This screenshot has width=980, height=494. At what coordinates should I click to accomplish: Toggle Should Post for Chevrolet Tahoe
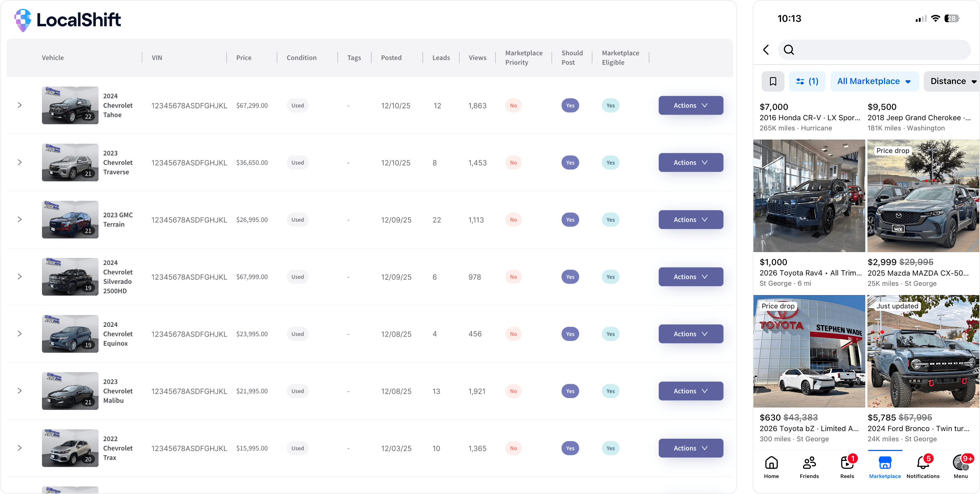point(570,105)
